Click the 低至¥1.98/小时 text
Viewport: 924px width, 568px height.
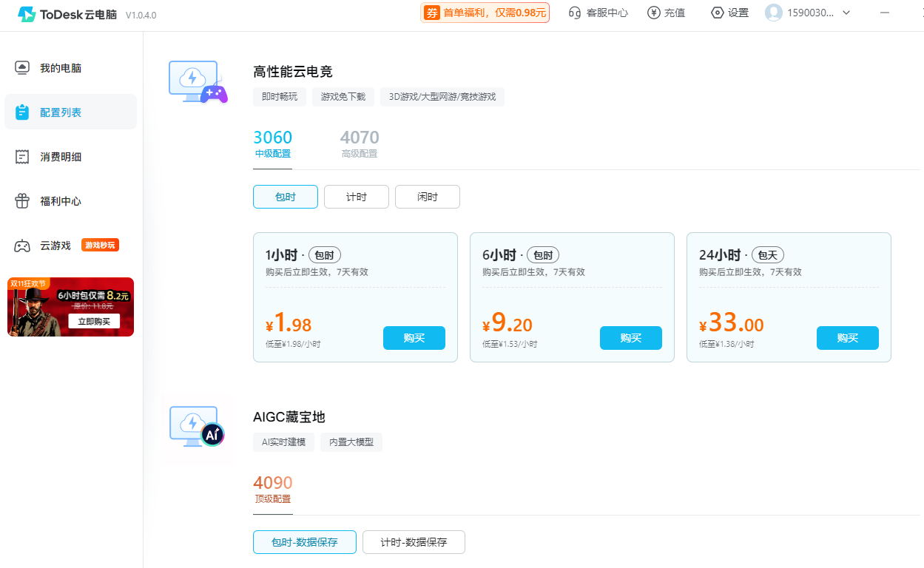[293, 345]
